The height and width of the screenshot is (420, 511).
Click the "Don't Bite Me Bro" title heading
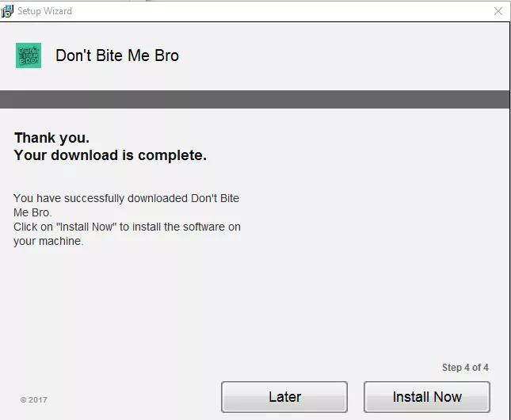coord(117,55)
